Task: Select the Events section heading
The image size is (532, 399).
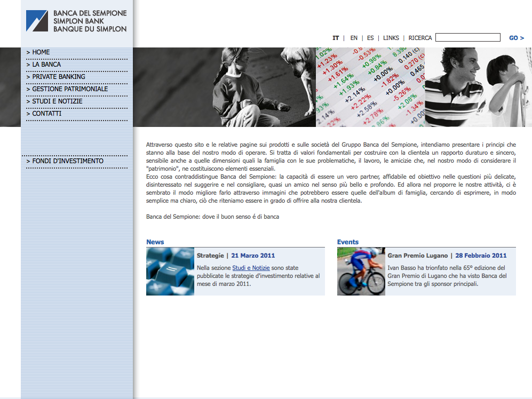Action: point(348,242)
